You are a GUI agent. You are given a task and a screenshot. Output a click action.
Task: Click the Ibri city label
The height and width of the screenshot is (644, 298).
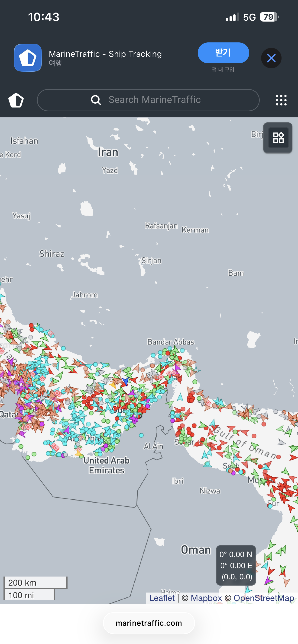click(178, 481)
